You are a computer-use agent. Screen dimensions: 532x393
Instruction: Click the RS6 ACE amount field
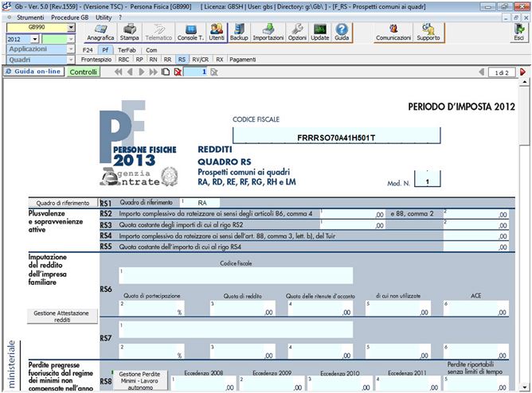tap(475, 309)
